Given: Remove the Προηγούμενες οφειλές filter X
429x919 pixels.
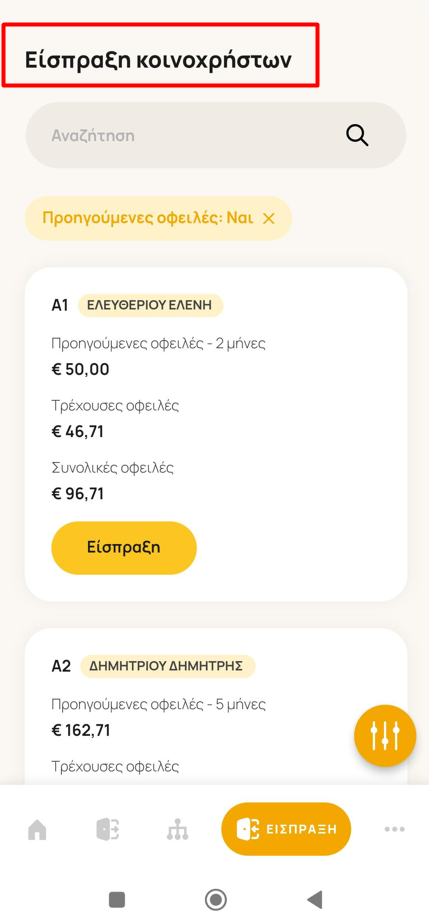Looking at the screenshot, I should click(x=268, y=219).
